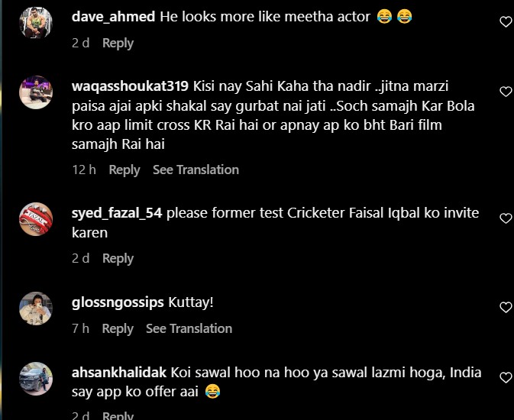Image resolution: width=514 pixels, height=420 pixels.
Task: Reply to glossngossips comment
Action: click(x=118, y=328)
